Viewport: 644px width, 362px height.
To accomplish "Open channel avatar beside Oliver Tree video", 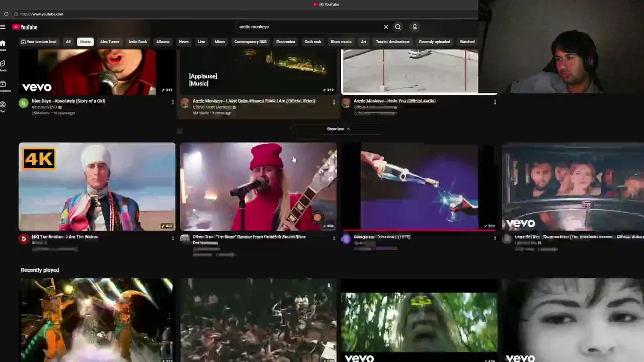I will [x=185, y=239].
